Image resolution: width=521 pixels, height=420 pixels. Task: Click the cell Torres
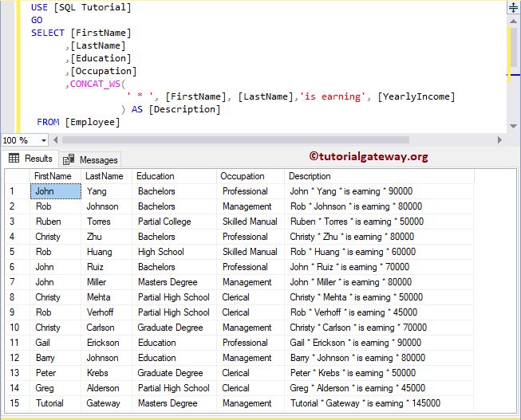(106, 222)
